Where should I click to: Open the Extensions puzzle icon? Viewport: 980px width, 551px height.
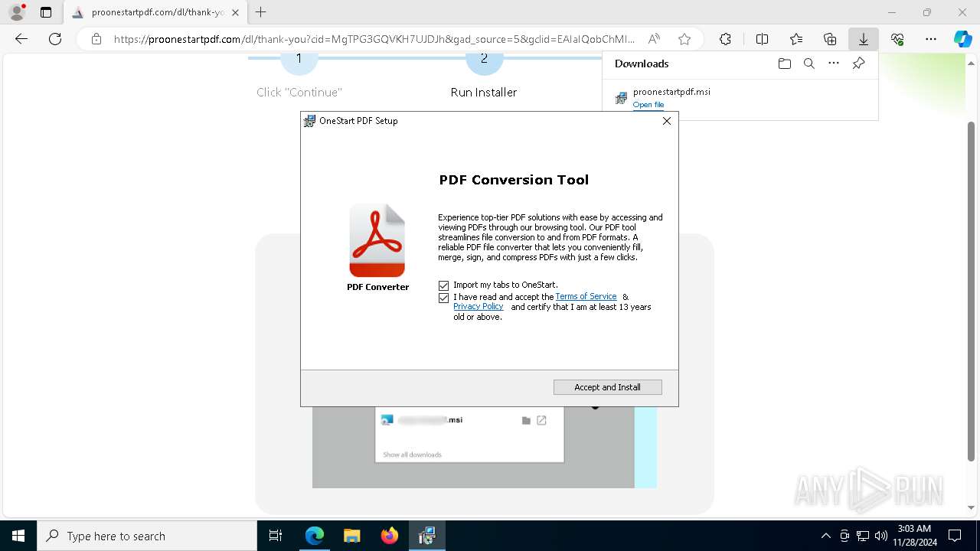tap(725, 39)
